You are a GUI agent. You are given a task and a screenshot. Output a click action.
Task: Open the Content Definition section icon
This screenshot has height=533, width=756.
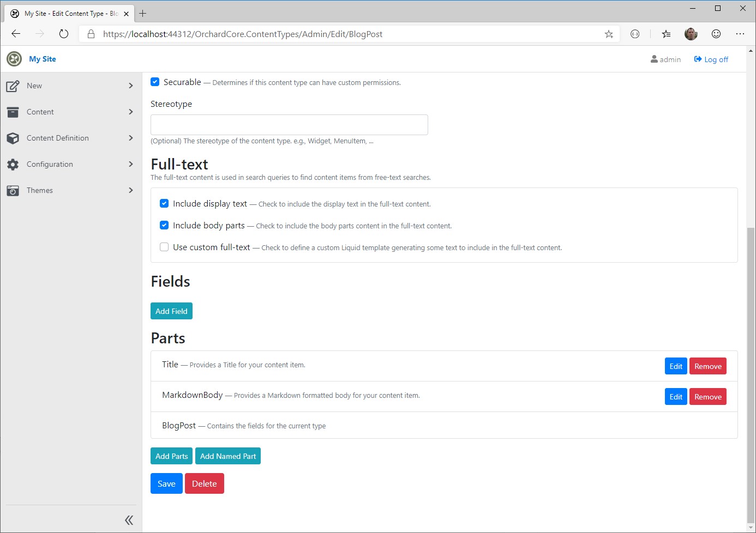pos(12,138)
